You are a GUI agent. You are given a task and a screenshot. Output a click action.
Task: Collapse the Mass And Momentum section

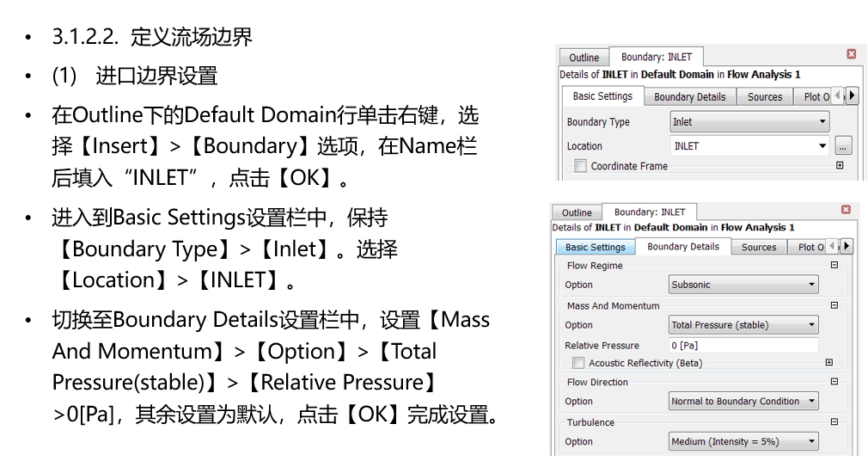[x=834, y=305]
